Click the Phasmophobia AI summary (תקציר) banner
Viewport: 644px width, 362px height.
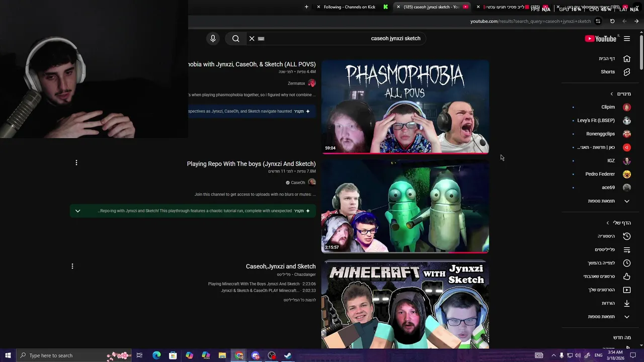click(252, 111)
